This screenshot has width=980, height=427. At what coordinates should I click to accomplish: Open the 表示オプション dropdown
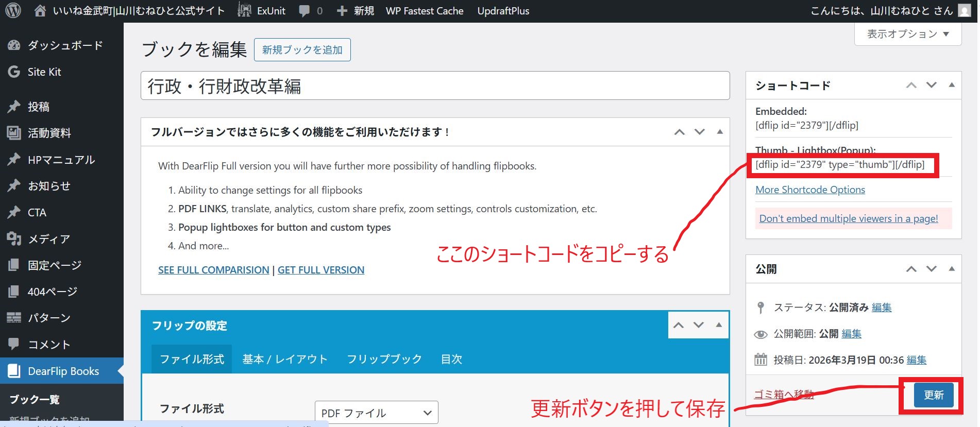(x=907, y=34)
